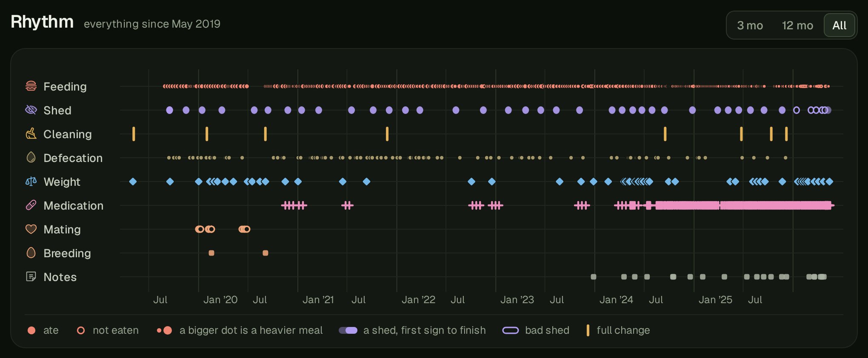Select the Feeding row label

click(65, 87)
